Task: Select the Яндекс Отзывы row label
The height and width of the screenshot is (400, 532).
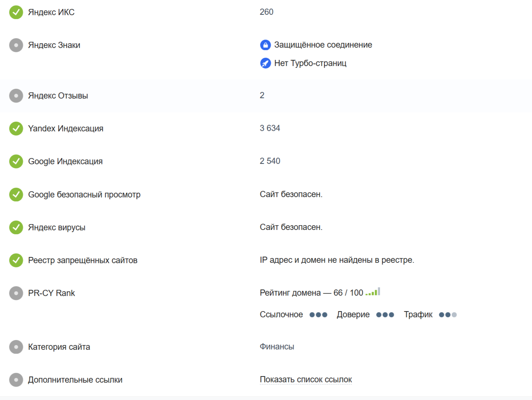Action: pos(58,96)
